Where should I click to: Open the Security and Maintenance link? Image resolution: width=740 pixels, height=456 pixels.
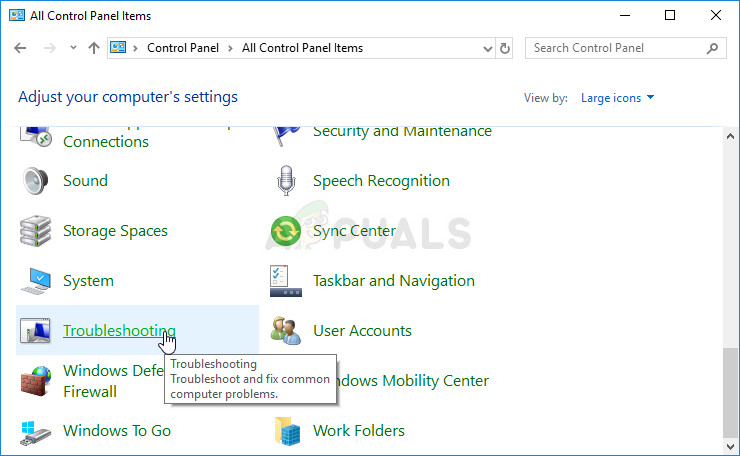click(x=403, y=133)
